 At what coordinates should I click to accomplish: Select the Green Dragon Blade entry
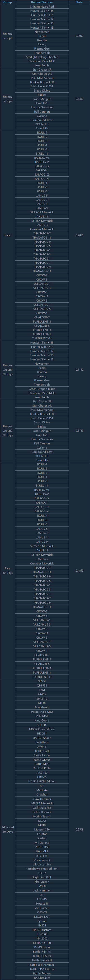click(42, 389)
